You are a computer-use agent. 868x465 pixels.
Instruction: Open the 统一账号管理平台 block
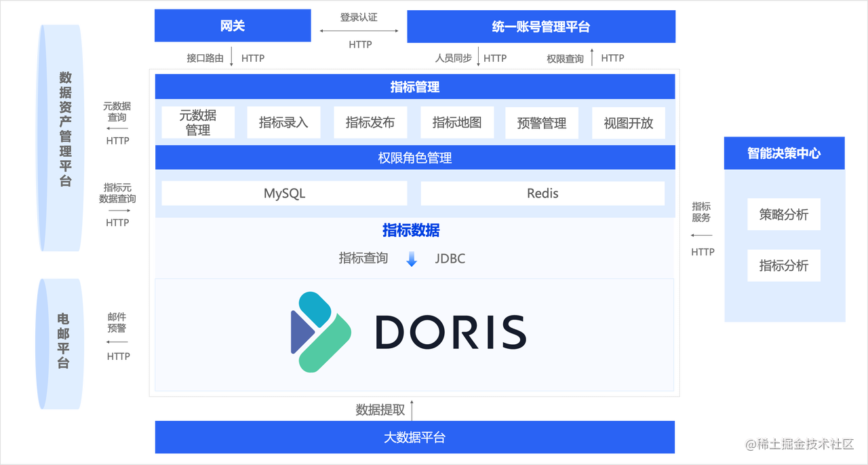[540, 26]
